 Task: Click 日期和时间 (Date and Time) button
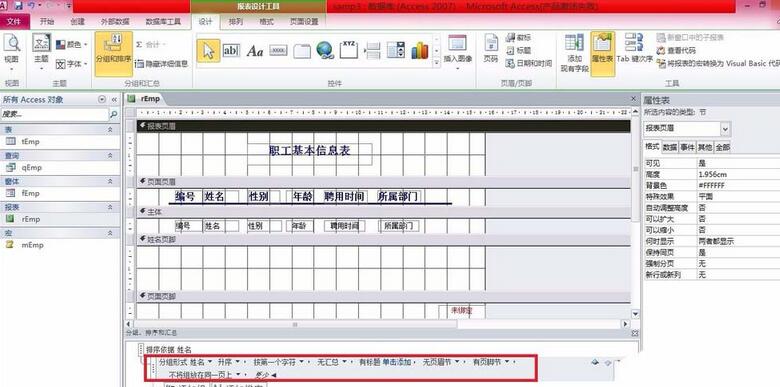pyautogui.click(x=529, y=63)
